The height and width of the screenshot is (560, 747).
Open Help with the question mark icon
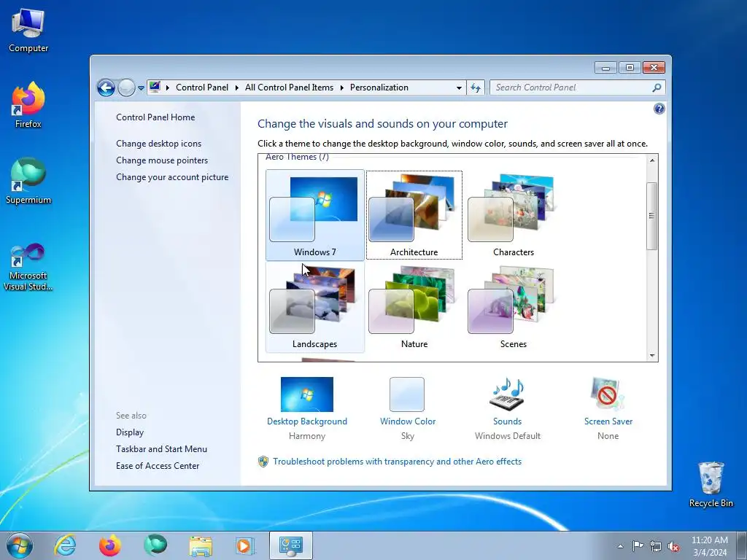pos(659,109)
